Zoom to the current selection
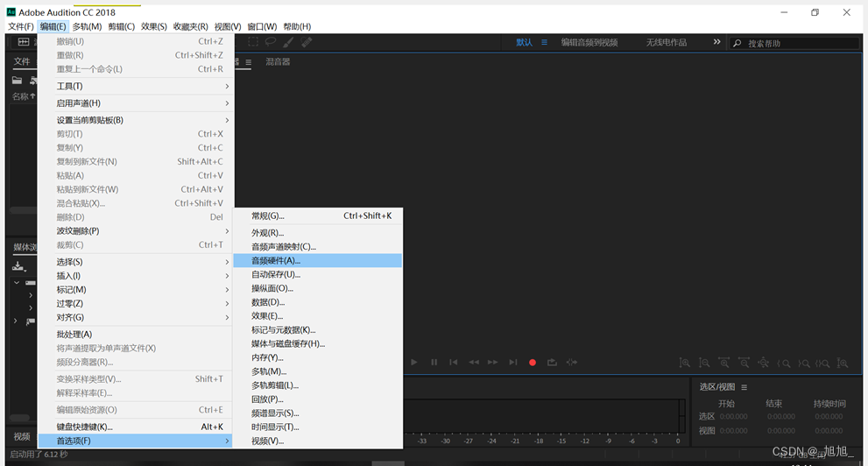 coord(822,363)
